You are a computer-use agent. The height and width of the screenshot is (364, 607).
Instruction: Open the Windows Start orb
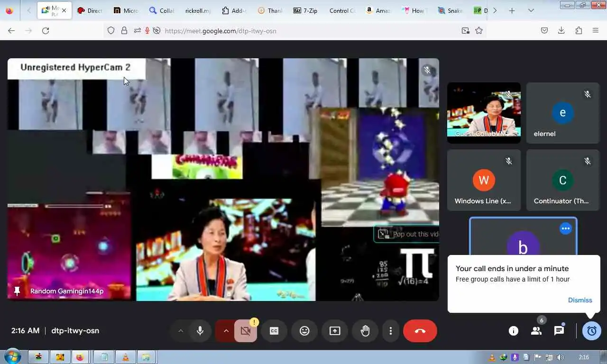pos(12,357)
